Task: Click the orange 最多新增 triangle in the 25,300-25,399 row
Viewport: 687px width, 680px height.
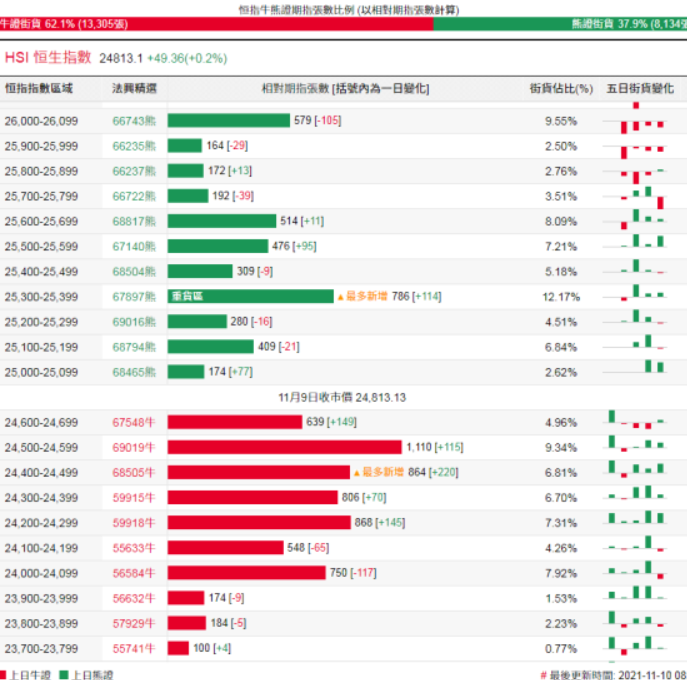Action: 340,298
